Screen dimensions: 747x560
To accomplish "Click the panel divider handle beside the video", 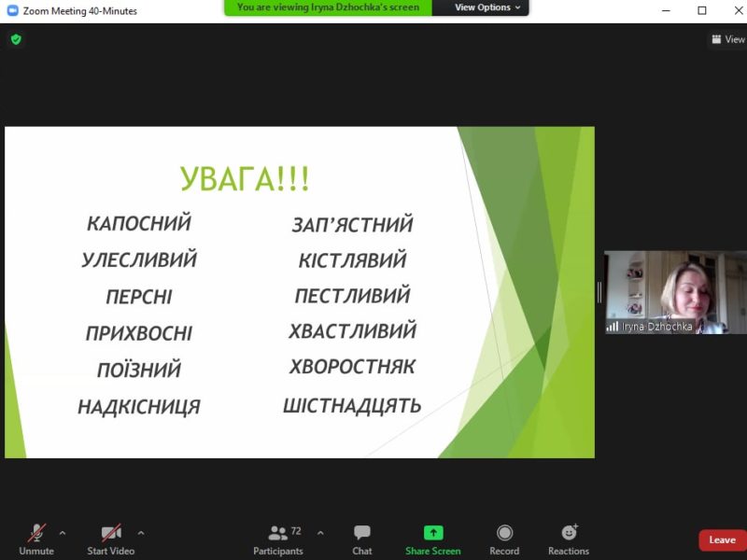I will [599, 292].
